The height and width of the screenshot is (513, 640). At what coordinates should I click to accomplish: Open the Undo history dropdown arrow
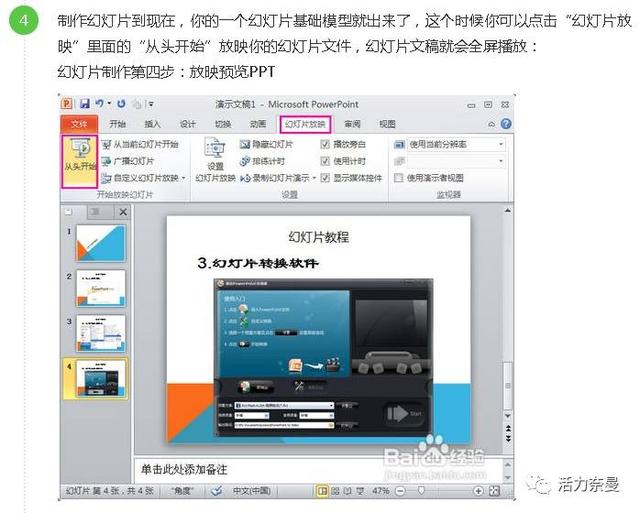(109, 104)
